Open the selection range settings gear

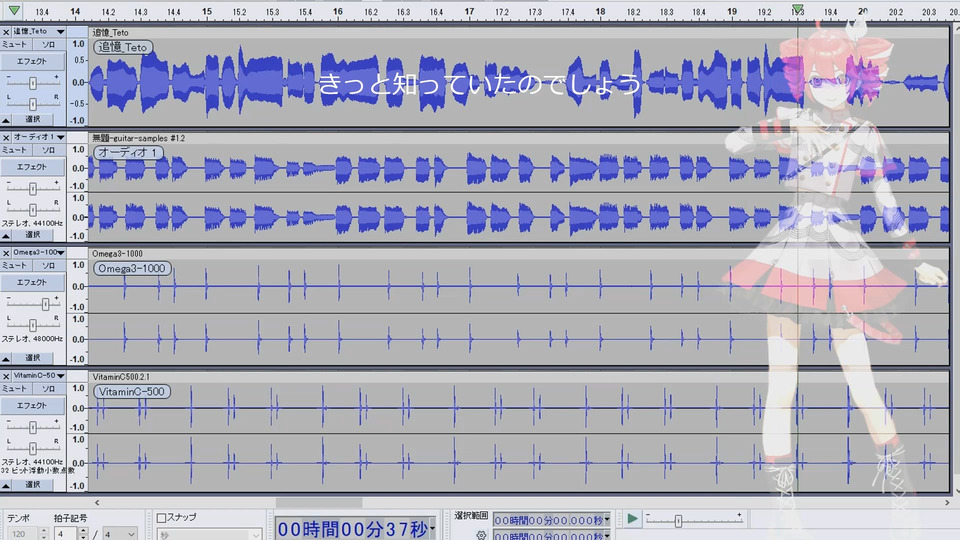[481, 535]
